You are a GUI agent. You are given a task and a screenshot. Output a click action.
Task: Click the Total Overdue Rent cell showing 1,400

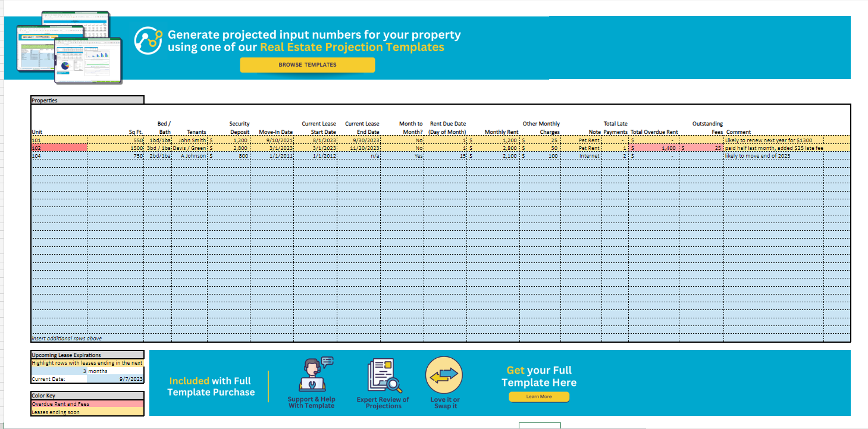[657, 148]
